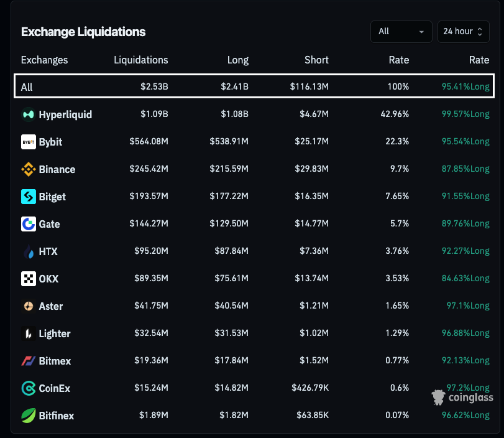Open OKX exchange name link
The image size is (504, 438).
click(x=48, y=279)
